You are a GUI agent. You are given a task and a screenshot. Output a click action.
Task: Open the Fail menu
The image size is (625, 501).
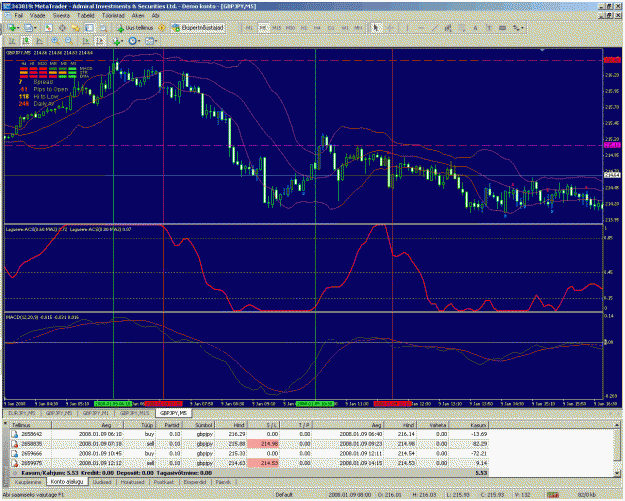[18, 16]
